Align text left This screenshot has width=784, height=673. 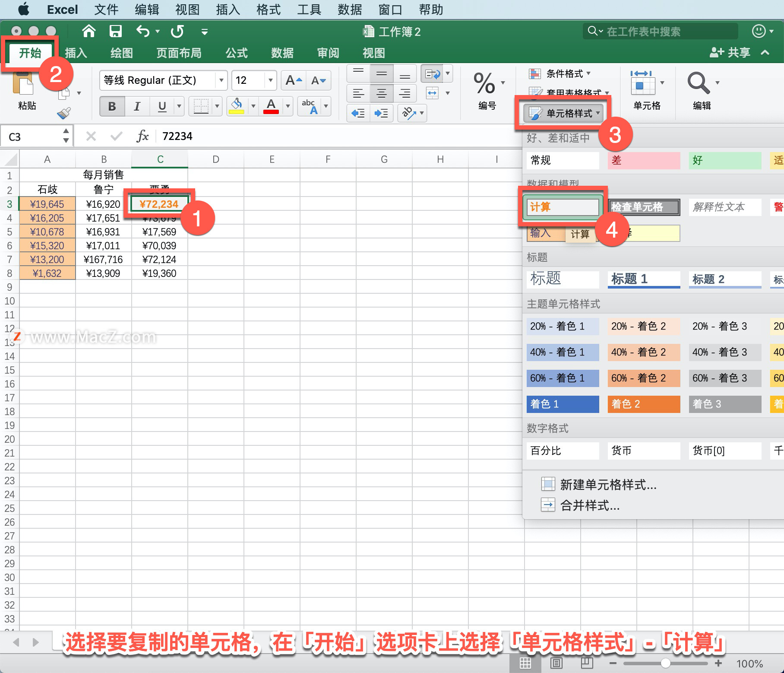[x=358, y=93]
